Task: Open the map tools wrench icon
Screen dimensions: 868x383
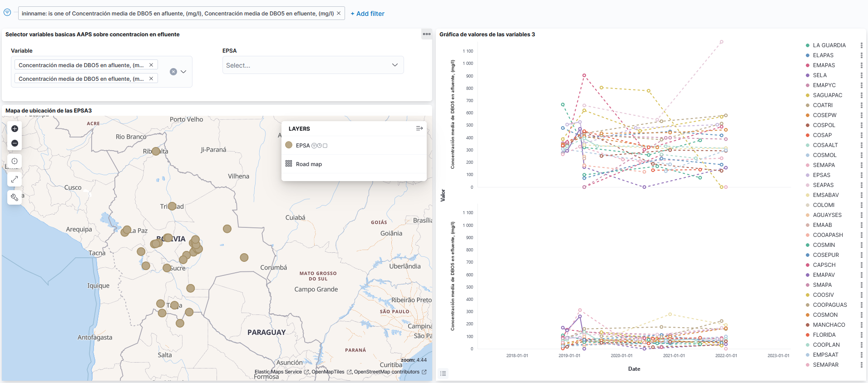Action: [15, 197]
